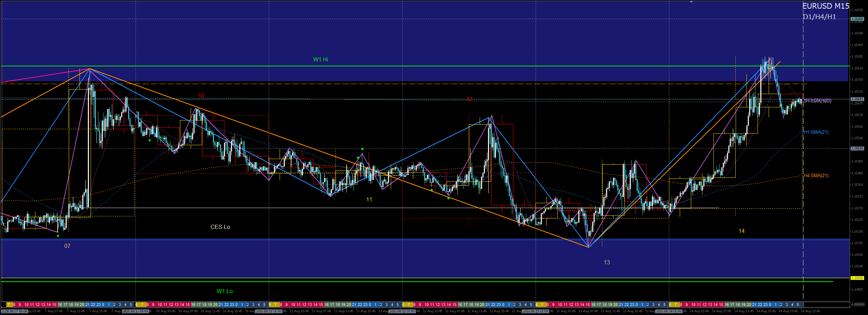The width and height of the screenshot is (868, 315).
Task: Click price scale value 1.15810
Action: point(857,68)
